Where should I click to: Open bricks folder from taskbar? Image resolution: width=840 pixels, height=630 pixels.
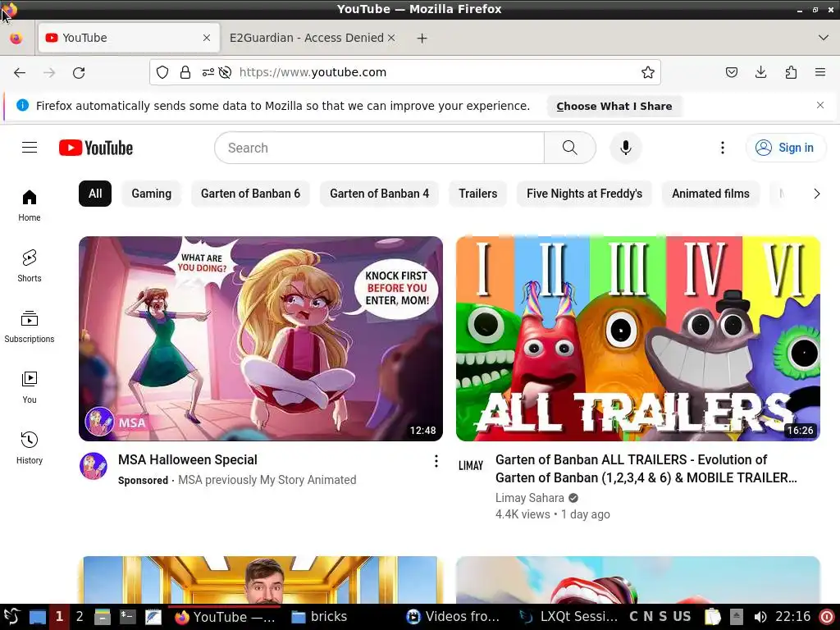(319, 617)
